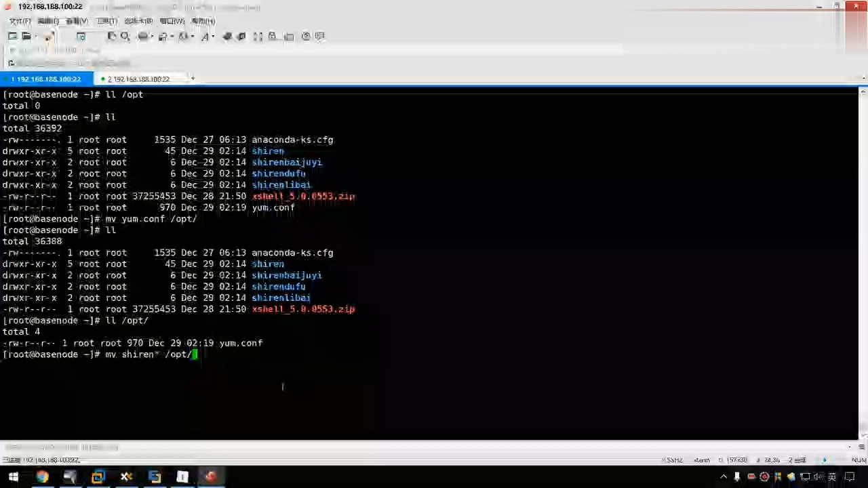Click the 英 input method tray icon
Image resolution: width=868 pixels, height=488 pixels.
pos(831,477)
